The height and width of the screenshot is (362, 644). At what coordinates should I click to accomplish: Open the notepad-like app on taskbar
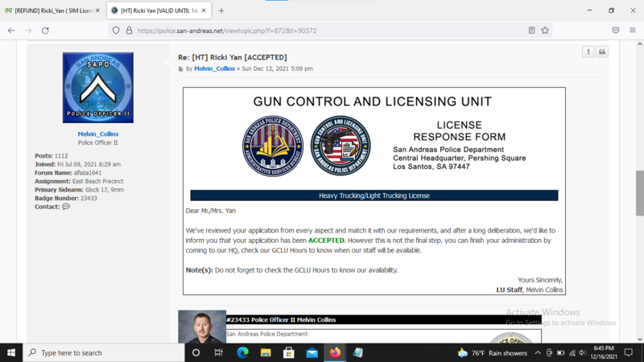(357, 352)
